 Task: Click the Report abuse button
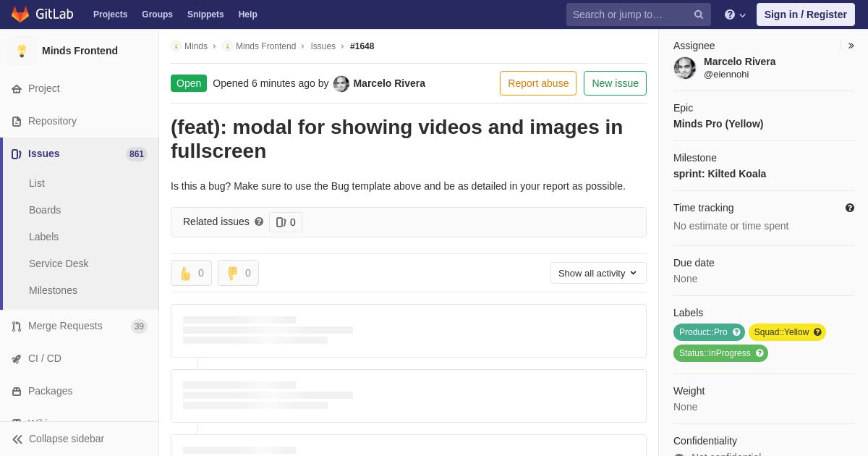click(x=538, y=83)
